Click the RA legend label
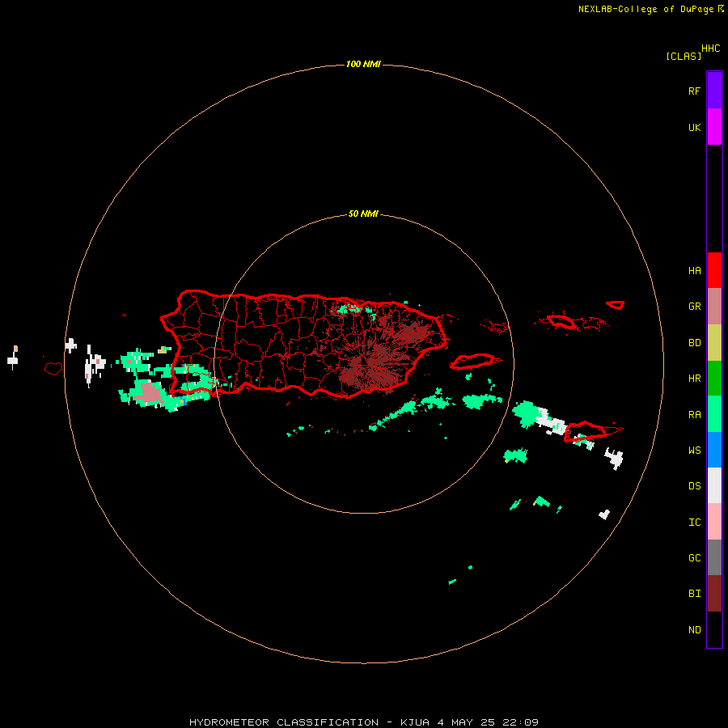728x728 pixels. (x=694, y=415)
